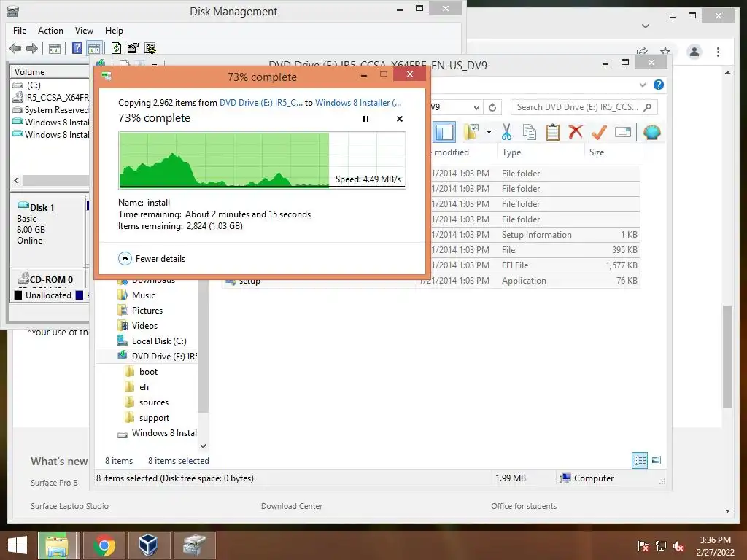Image resolution: width=747 pixels, height=560 pixels.
Task: Open View menu in Disk Management
Action: point(84,31)
